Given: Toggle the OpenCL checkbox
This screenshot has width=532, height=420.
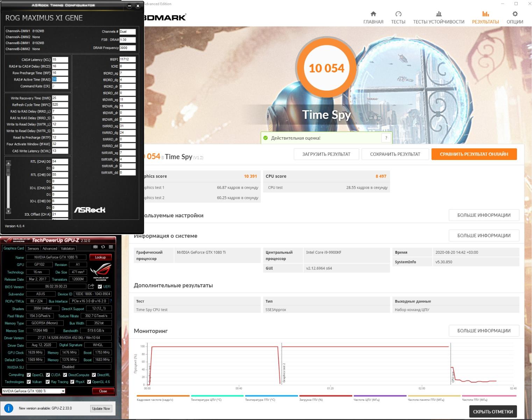Looking at the screenshot, I should pyautogui.click(x=29, y=375).
